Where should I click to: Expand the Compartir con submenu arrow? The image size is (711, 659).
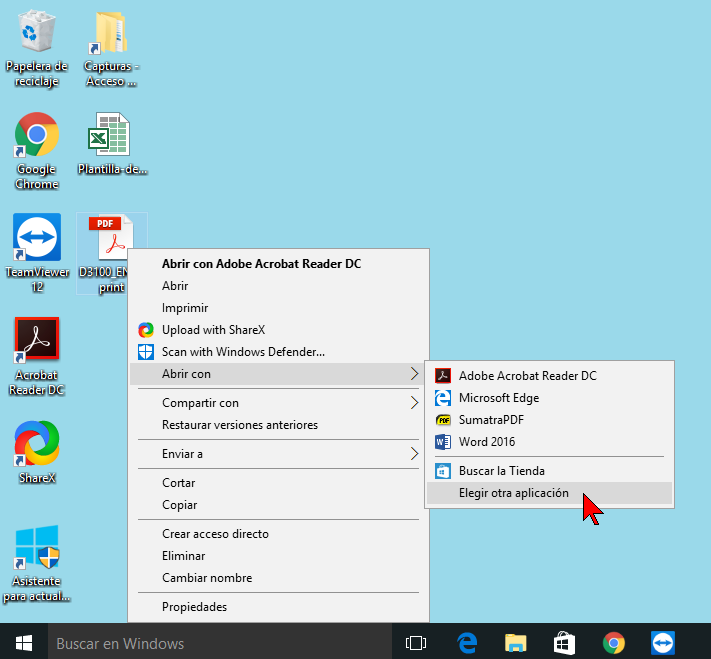pos(414,403)
